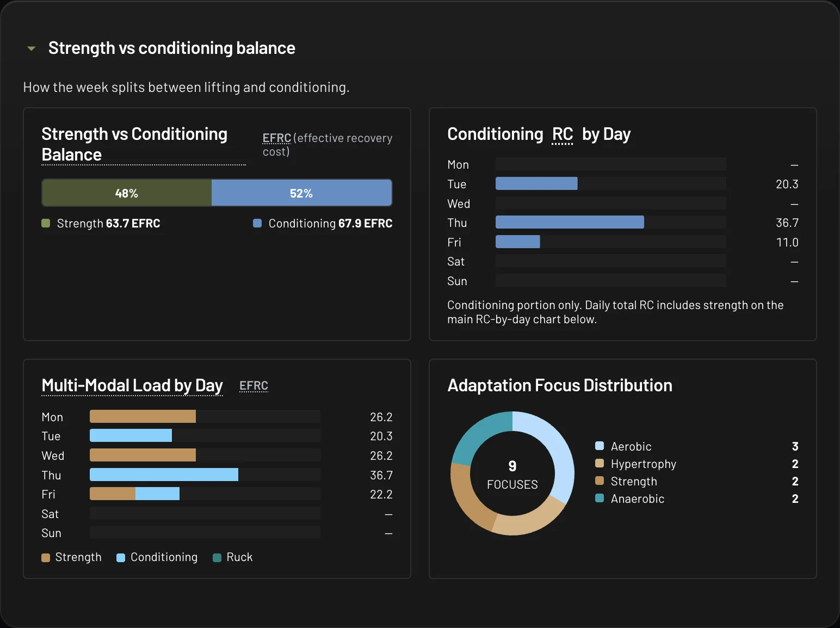Click the 22.2 value on the Fri row

(381, 495)
